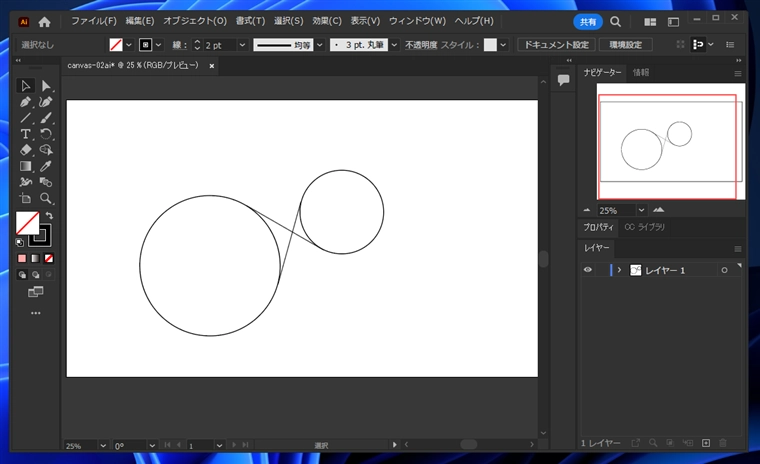Set paint mode to Gradient
Image resolution: width=760 pixels, height=464 pixels.
pos(35,258)
